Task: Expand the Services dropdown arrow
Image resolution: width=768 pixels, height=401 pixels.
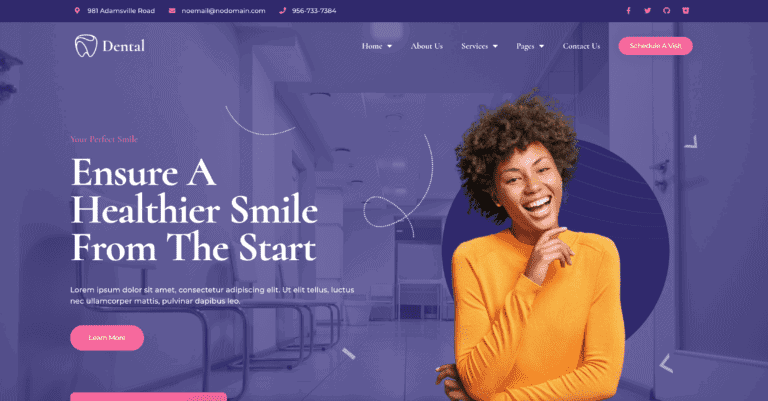Action: pyautogui.click(x=495, y=46)
